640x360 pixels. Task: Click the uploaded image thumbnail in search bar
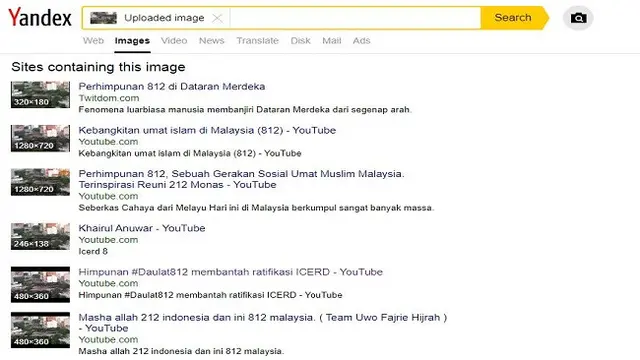click(103, 18)
